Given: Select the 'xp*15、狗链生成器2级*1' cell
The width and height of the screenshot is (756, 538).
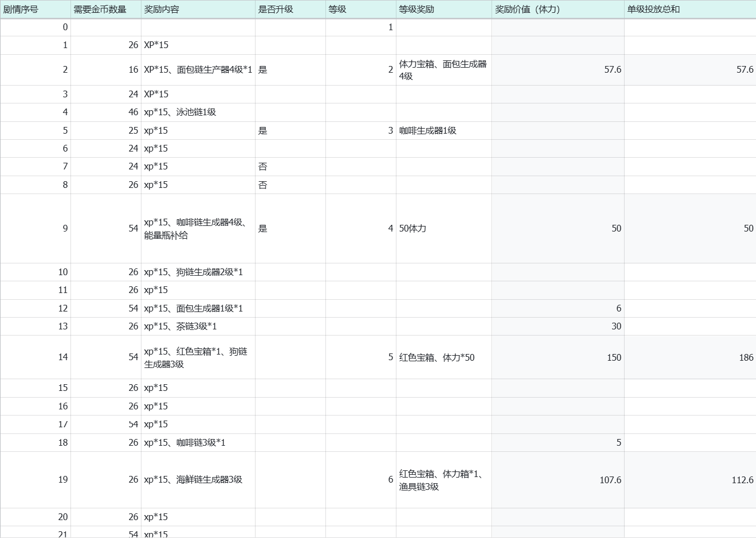Looking at the screenshot, I should [x=198, y=272].
